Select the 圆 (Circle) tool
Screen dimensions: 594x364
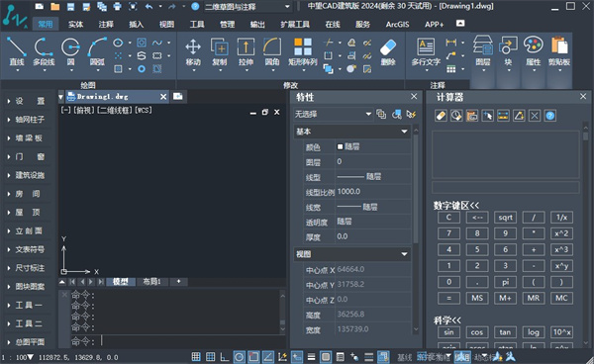tap(71, 51)
